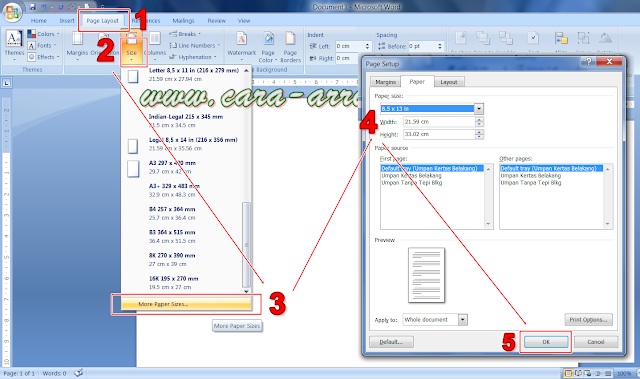The height and width of the screenshot is (379, 640).
Task: Select Umpan Tanpa Tepi Blkg in First page list
Action: [412, 183]
